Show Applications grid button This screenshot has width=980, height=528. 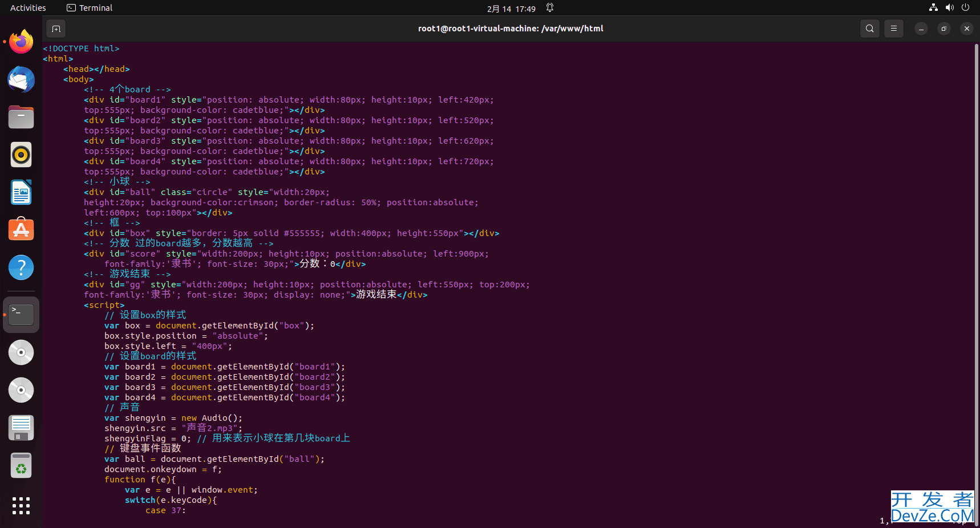[x=21, y=505]
